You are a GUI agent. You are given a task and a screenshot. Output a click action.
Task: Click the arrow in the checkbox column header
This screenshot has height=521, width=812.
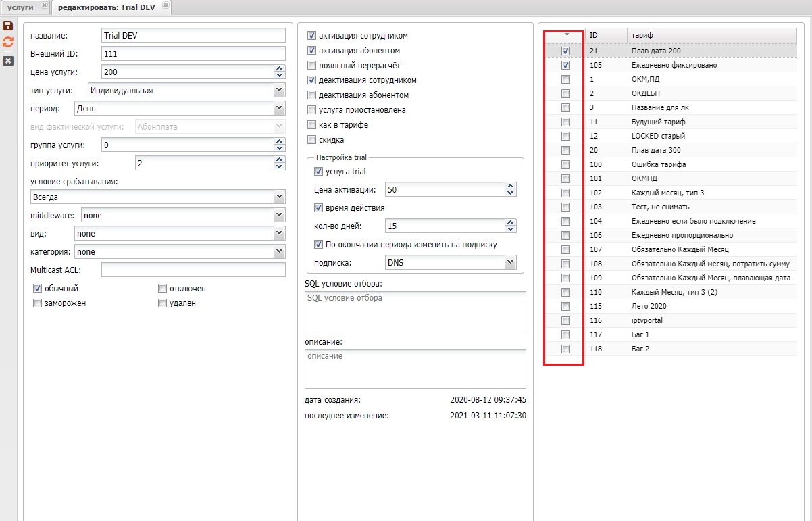(x=566, y=34)
